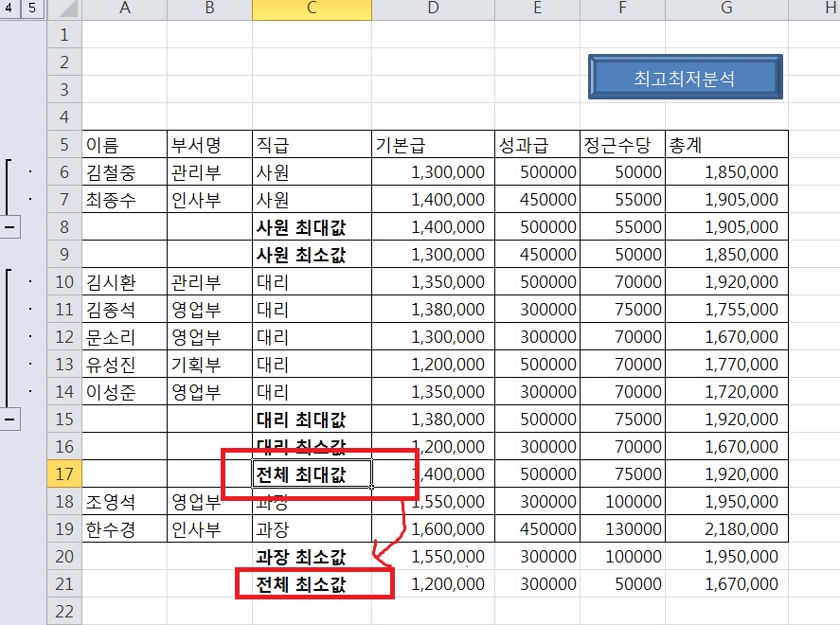Select the 2,180,000 total cell
Image resolution: width=840 pixels, height=625 pixels.
click(x=726, y=530)
